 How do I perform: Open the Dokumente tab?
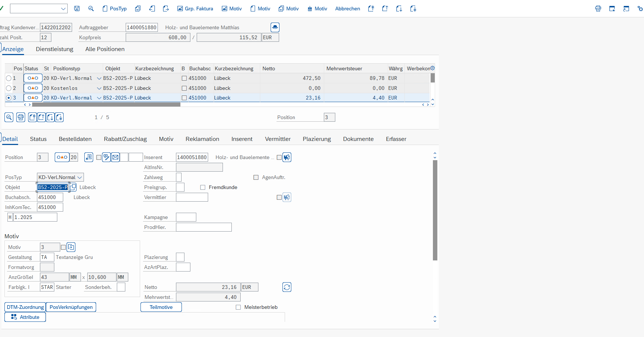point(358,139)
